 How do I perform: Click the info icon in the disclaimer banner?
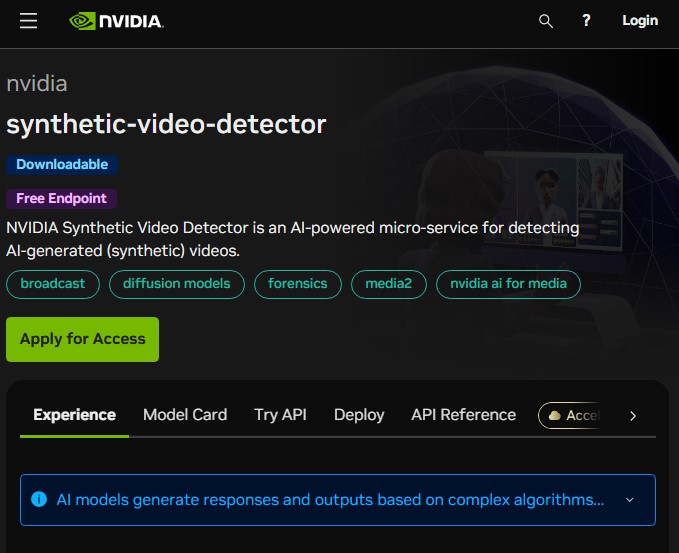click(39, 499)
